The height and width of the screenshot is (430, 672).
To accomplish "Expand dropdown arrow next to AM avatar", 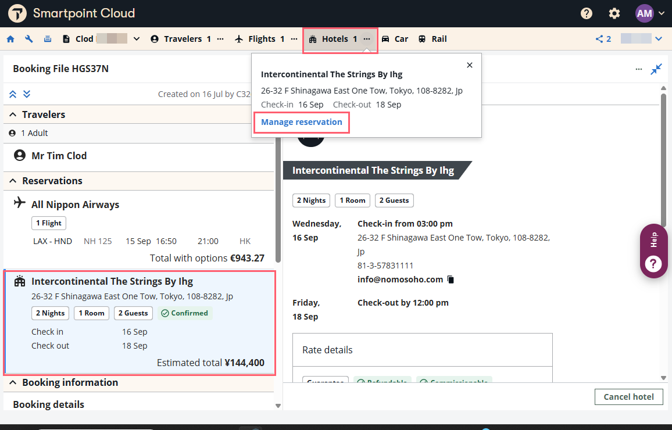I will 661,13.
